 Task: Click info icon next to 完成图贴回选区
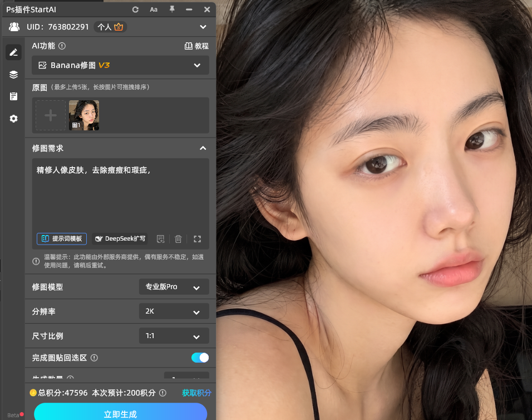click(x=94, y=358)
